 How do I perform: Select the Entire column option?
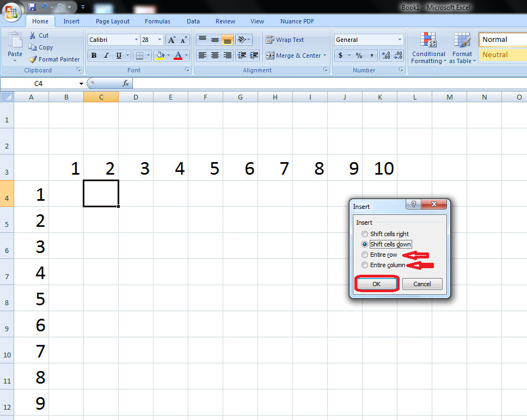365,265
